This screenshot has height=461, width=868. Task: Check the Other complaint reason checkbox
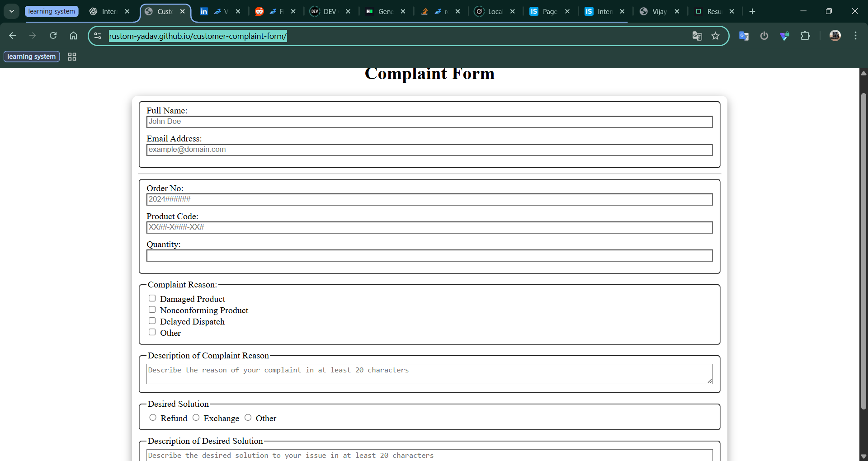pos(152,332)
